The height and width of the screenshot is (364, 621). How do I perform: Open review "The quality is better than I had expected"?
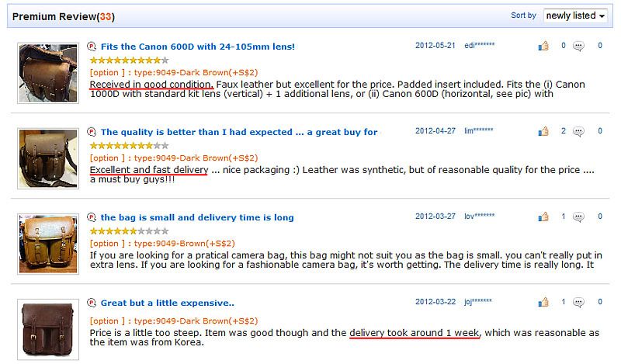coord(239,132)
